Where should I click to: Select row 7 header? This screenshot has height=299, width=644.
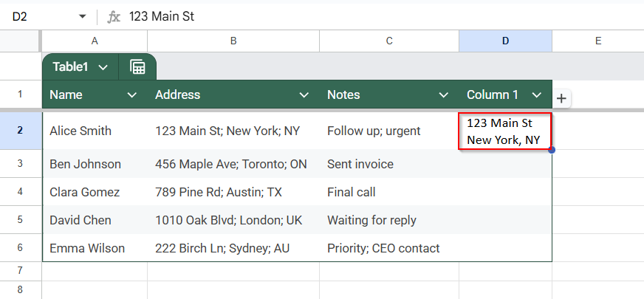(20, 271)
